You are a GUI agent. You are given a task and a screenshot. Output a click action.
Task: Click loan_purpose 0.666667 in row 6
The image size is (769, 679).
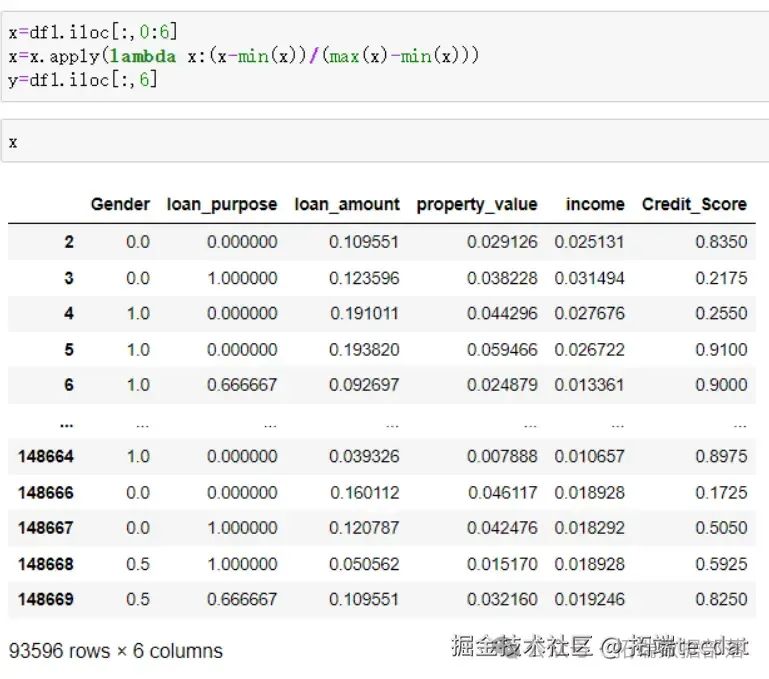[x=242, y=385]
